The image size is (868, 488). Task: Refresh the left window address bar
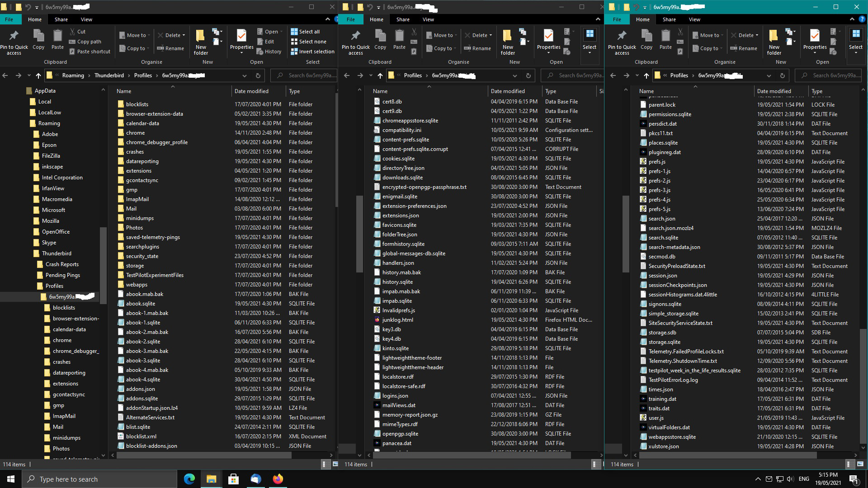click(x=258, y=75)
